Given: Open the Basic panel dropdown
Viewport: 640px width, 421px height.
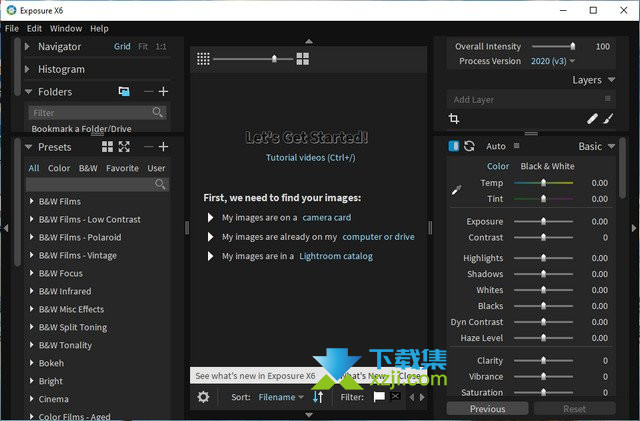Looking at the screenshot, I should (x=611, y=146).
